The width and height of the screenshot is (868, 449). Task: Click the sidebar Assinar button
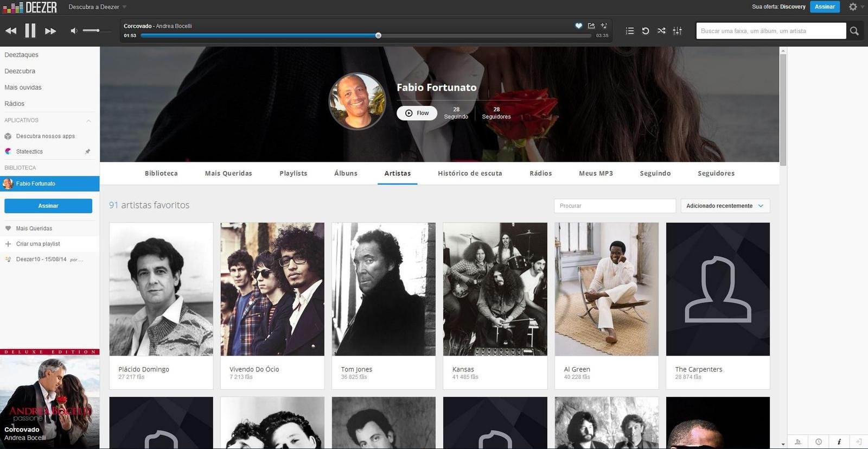[48, 206]
